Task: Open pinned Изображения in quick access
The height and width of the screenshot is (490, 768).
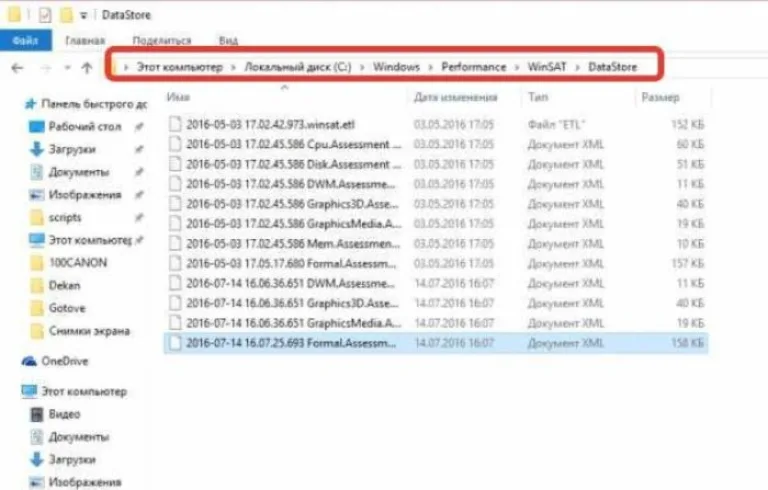Action: (x=85, y=195)
